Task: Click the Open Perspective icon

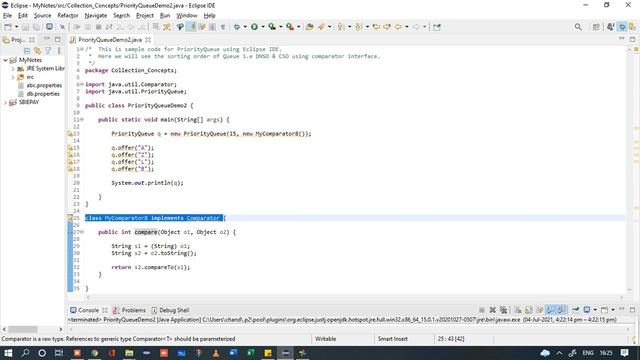Action: [596, 27]
